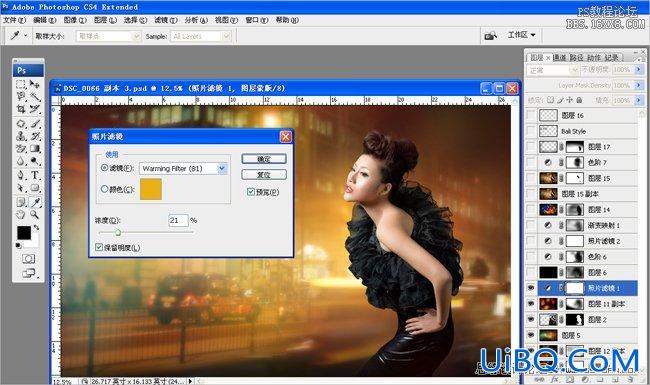
Task: Select the Lasso tool
Action: pyautogui.click(x=21, y=97)
